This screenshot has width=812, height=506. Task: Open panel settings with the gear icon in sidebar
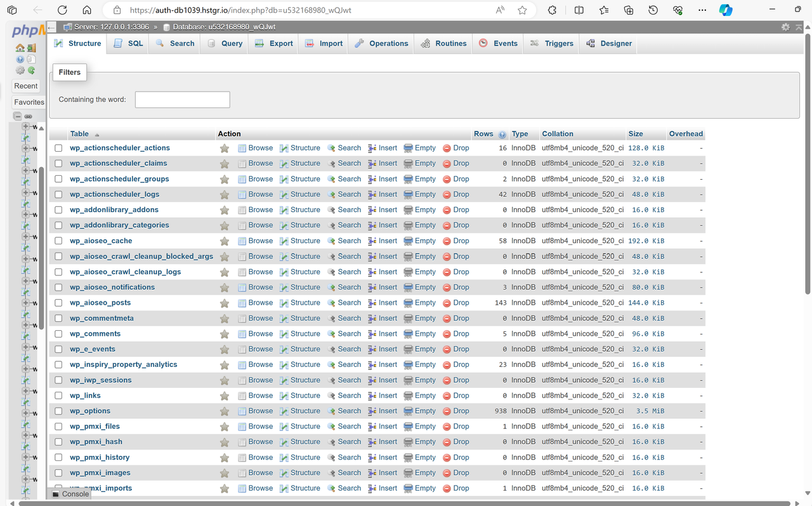coord(20,70)
